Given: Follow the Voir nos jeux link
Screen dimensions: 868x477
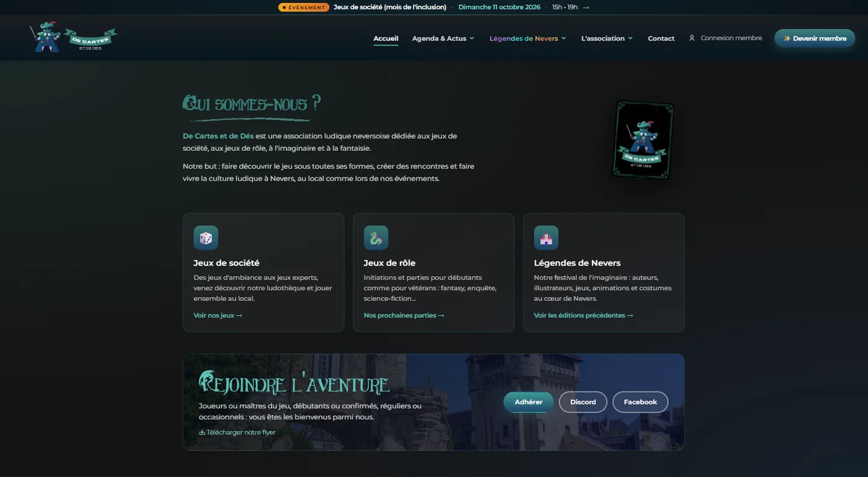Looking at the screenshot, I should coord(218,315).
